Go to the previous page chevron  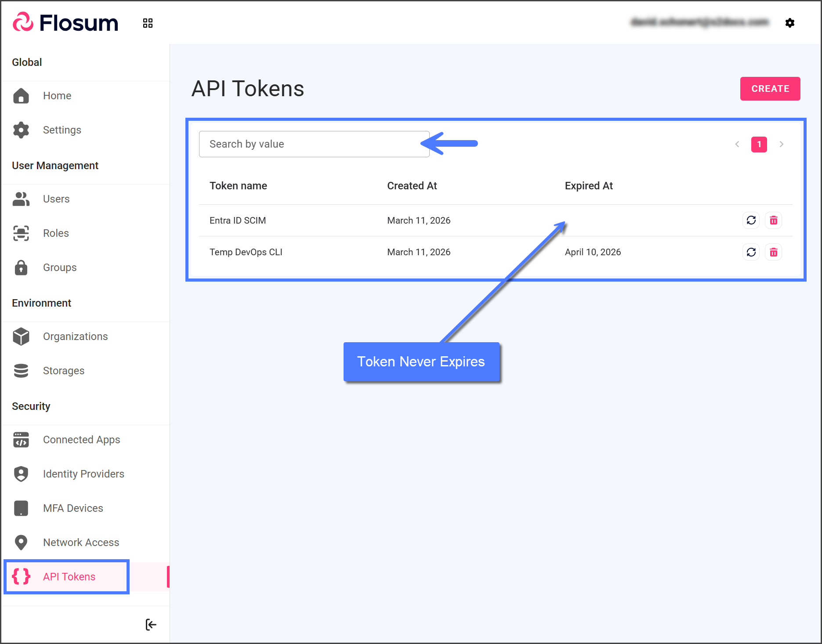[x=737, y=144]
